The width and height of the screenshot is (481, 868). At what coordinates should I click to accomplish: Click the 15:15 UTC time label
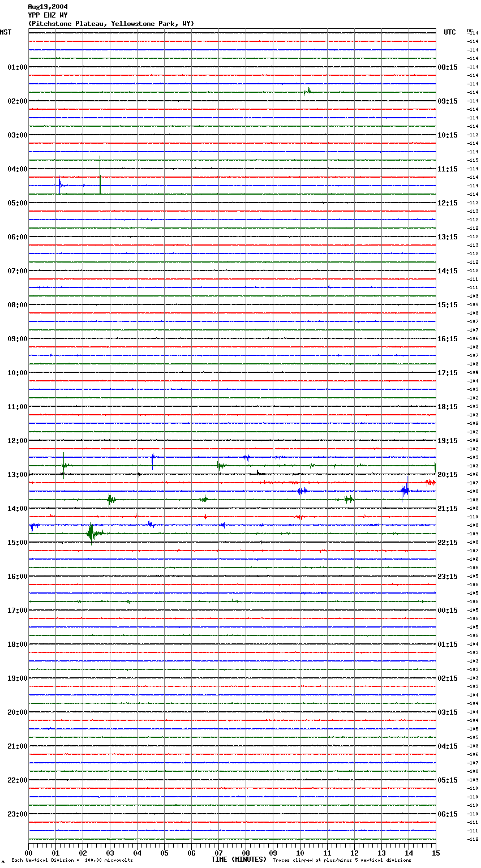click(448, 305)
